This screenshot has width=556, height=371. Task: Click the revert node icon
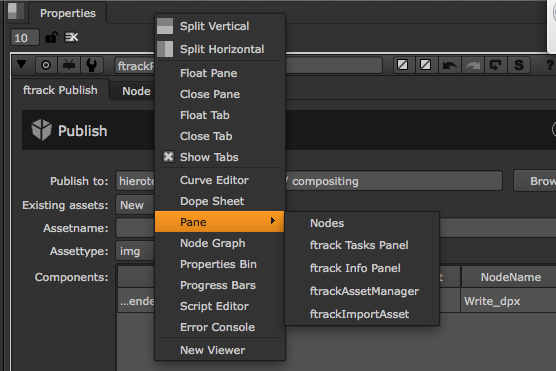point(495,65)
